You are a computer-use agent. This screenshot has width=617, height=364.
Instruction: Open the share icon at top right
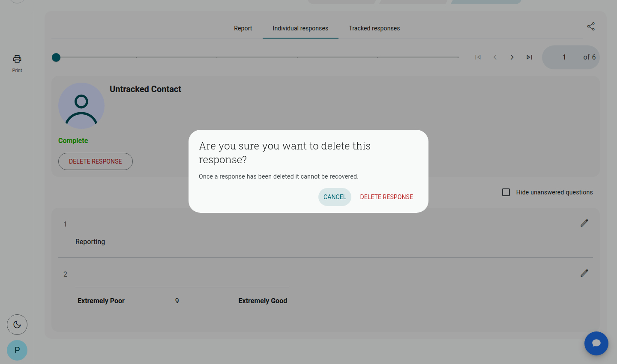tap(591, 27)
